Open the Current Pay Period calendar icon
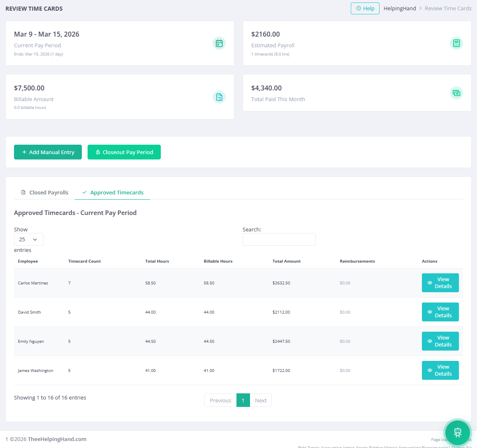This screenshot has width=477, height=448. click(219, 43)
